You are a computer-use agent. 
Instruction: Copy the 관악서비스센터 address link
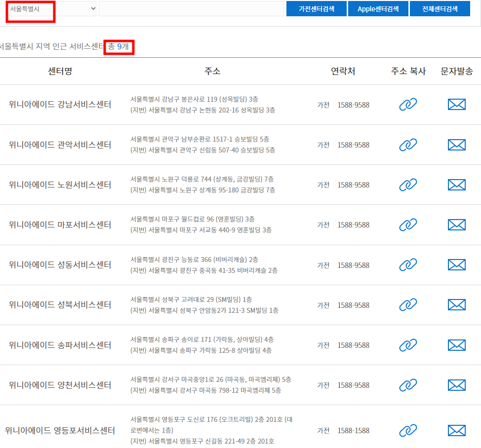coord(408,145)
